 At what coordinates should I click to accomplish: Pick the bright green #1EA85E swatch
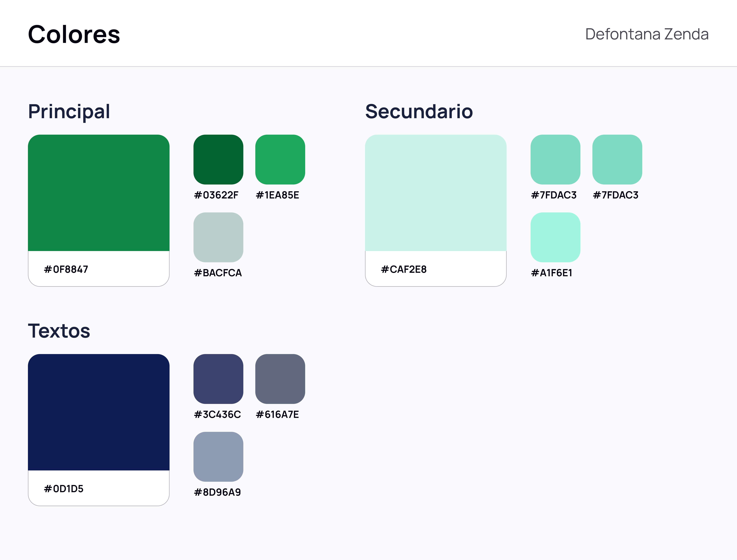pyautogui.click(x=280, y=160)
